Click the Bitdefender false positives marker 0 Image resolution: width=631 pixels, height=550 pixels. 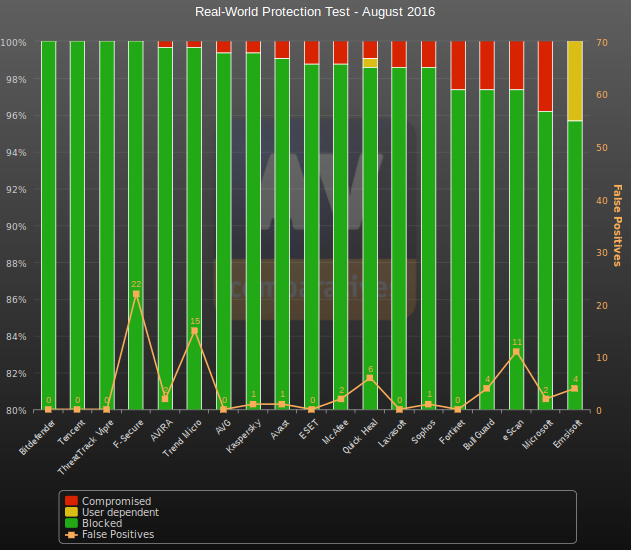(x=48, y=410)
